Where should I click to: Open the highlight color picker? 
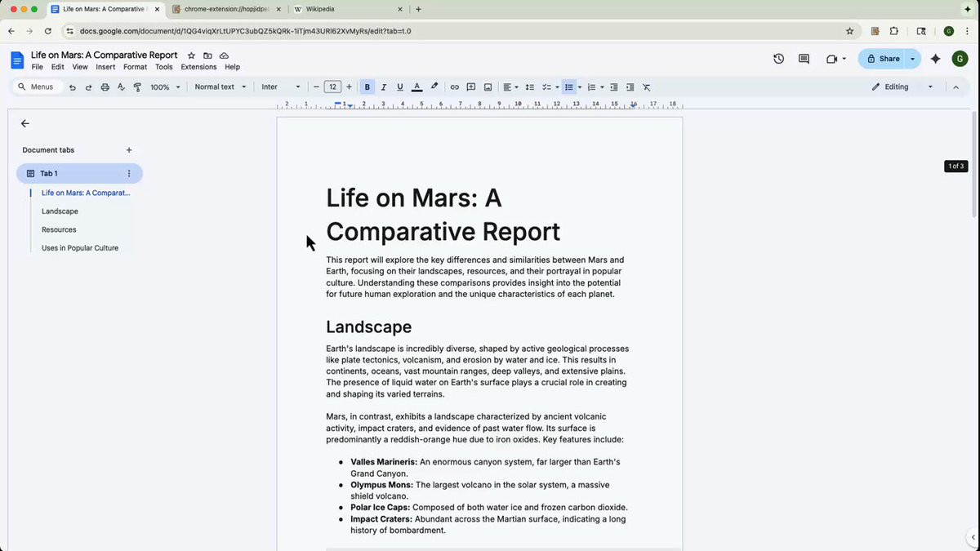[434, 87]
